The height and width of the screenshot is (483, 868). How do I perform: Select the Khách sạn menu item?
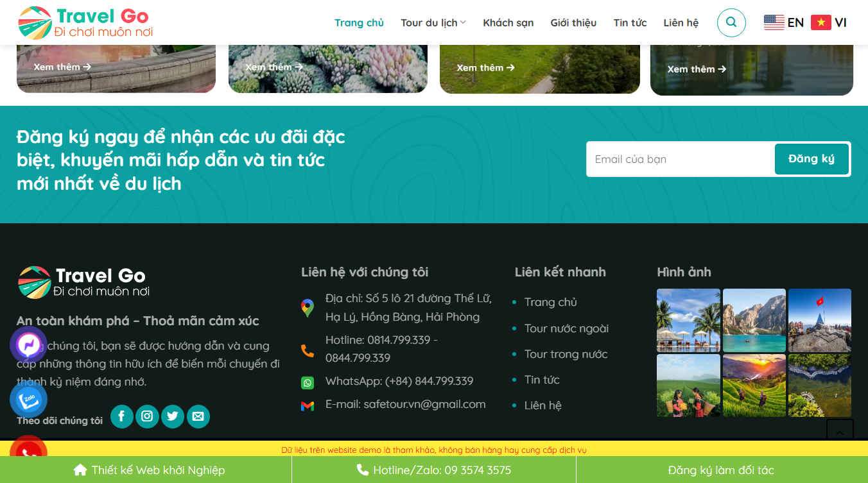(x=508, y=22)
